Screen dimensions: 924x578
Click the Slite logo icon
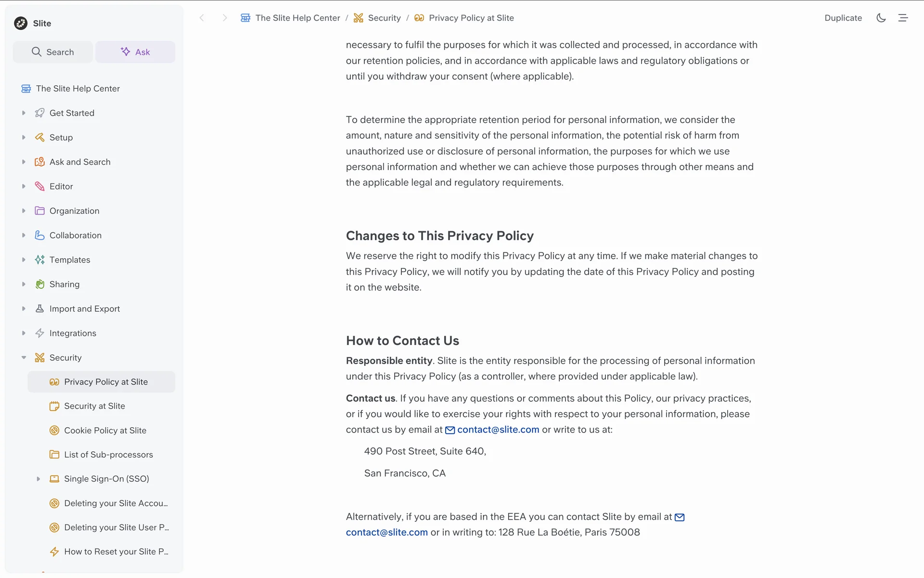point(21,23)
